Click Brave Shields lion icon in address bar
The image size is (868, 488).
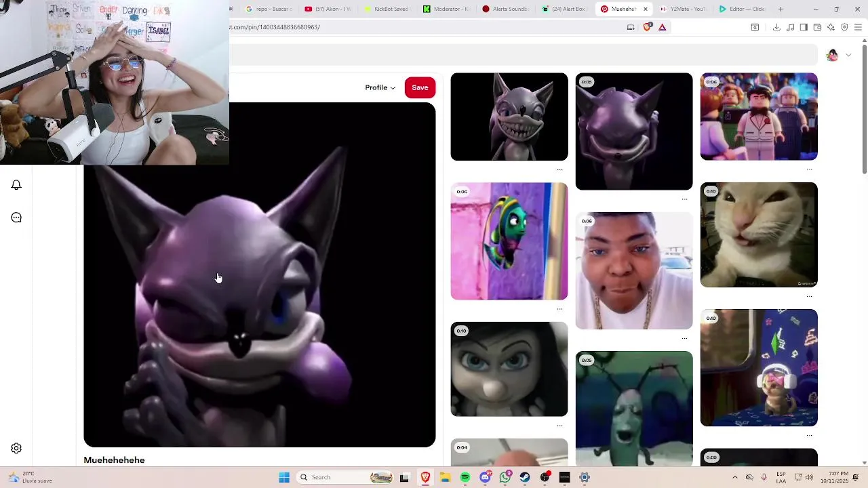tap(647, 27)
